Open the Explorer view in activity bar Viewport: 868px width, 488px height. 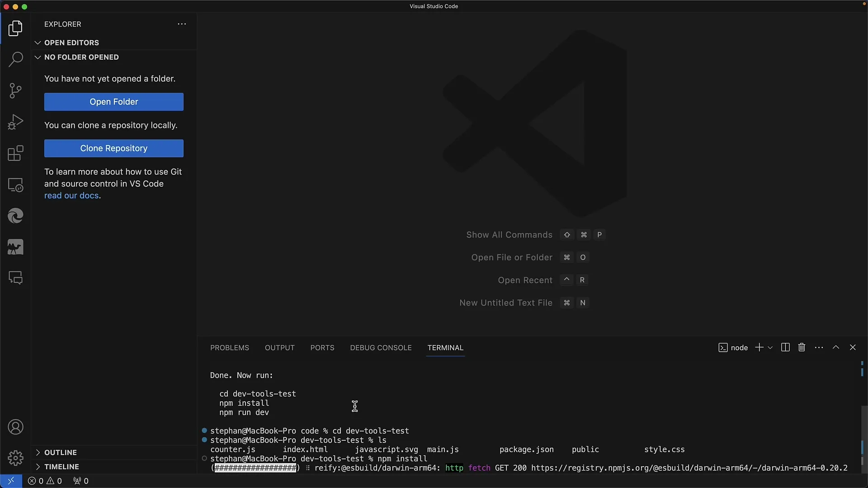pos(15,28)
